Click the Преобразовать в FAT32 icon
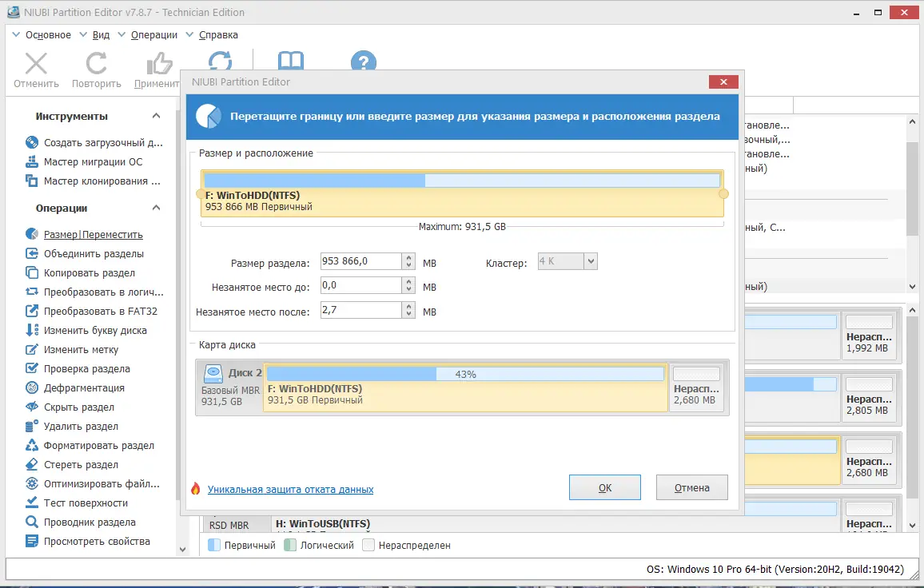This screenshot has height=588, width=924. (32, 311)
